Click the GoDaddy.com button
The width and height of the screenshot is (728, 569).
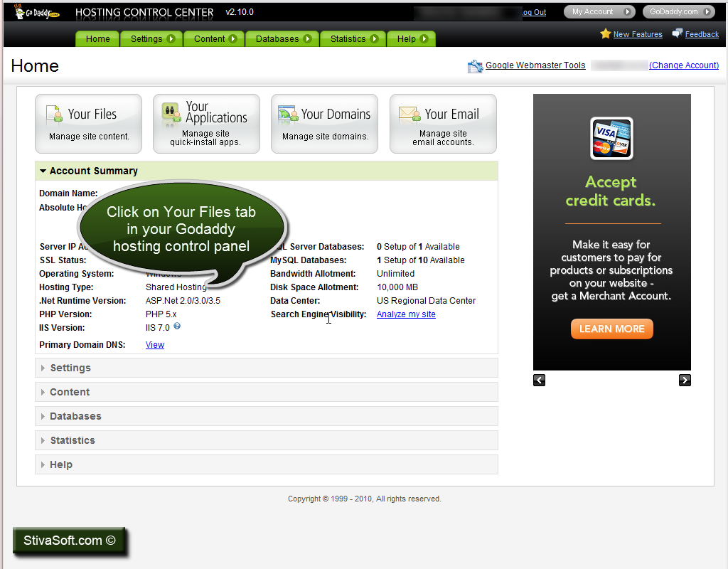tap(679, 11)
